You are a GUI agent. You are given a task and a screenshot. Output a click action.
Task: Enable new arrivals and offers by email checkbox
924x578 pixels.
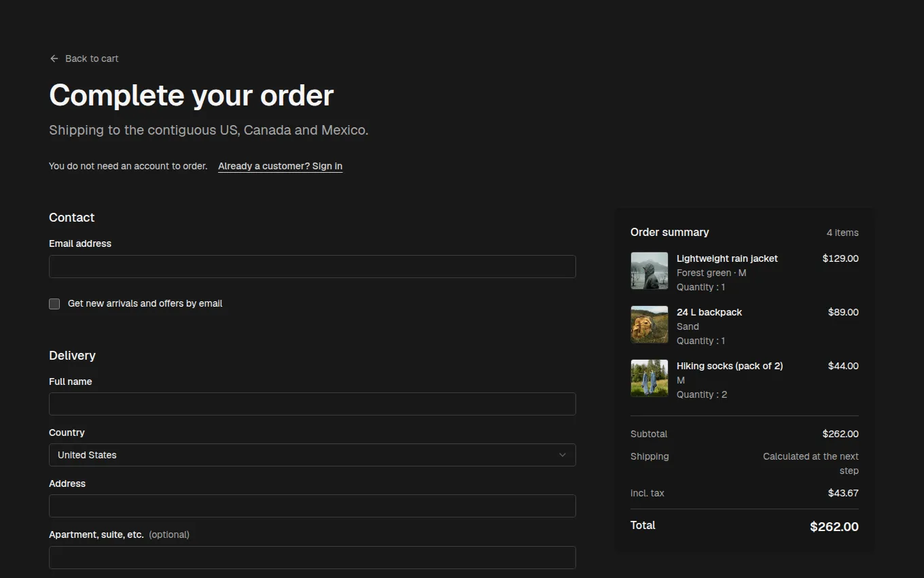click(54, 304)
